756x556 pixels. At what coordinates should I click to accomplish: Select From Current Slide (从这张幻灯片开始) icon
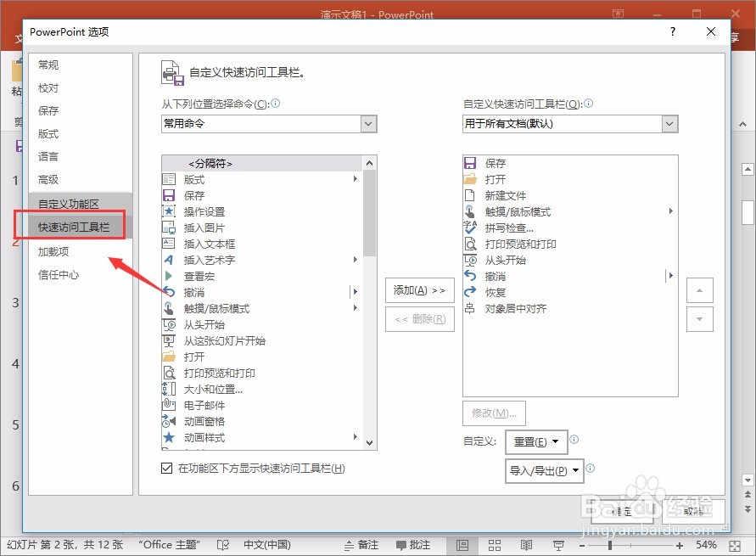169,340
